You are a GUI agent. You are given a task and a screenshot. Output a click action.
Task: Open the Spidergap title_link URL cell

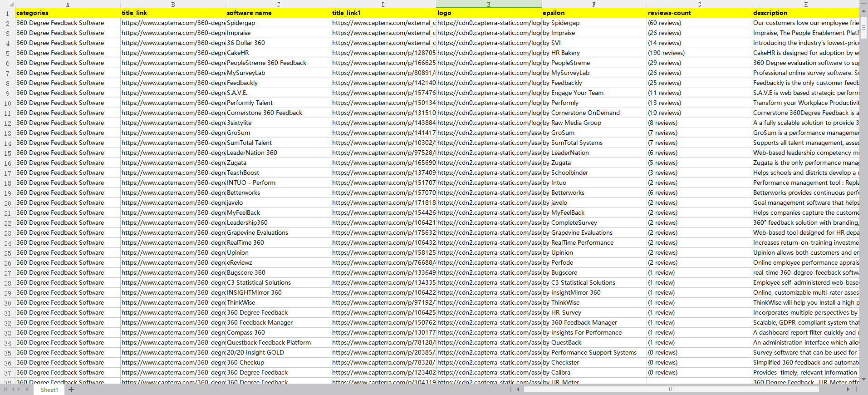(x=173, y=23)
